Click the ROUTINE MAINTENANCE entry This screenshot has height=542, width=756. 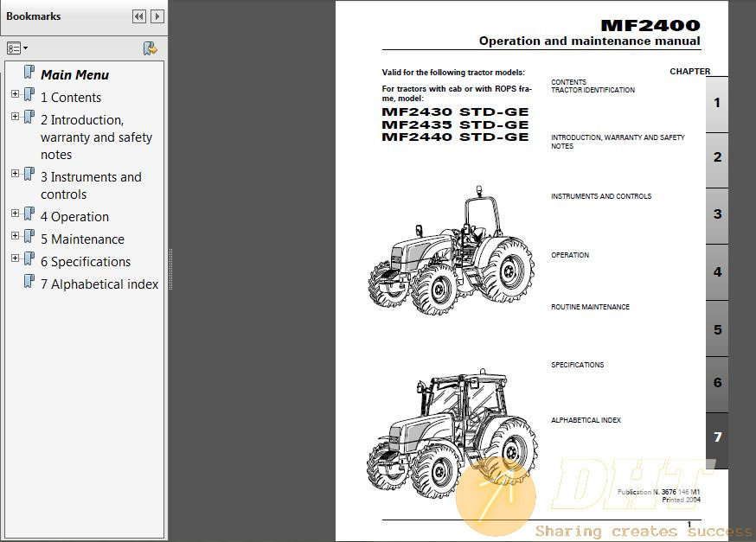[x=590, y=307]
